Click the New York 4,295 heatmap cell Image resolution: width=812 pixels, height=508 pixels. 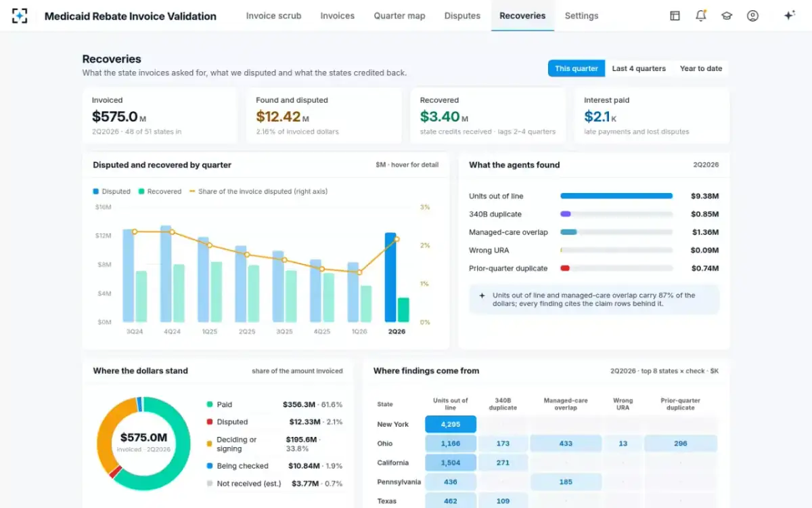[451, 424]
